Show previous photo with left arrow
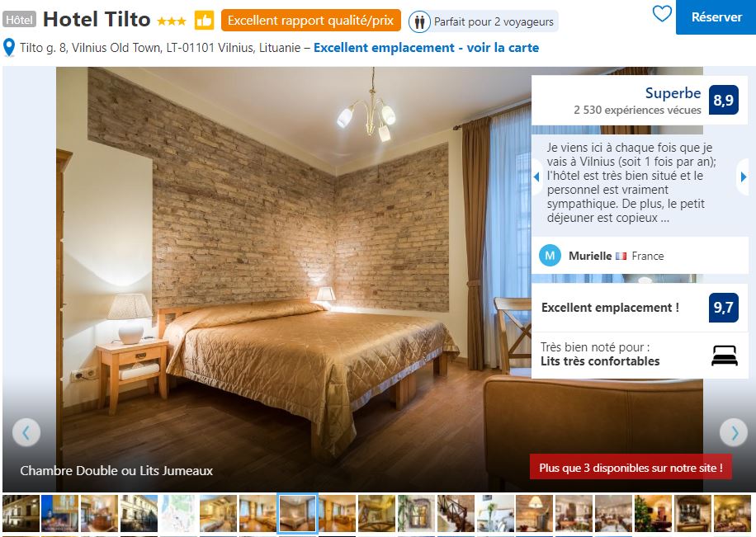This screenshot has height=537, width=756. [x=26, y=432]
